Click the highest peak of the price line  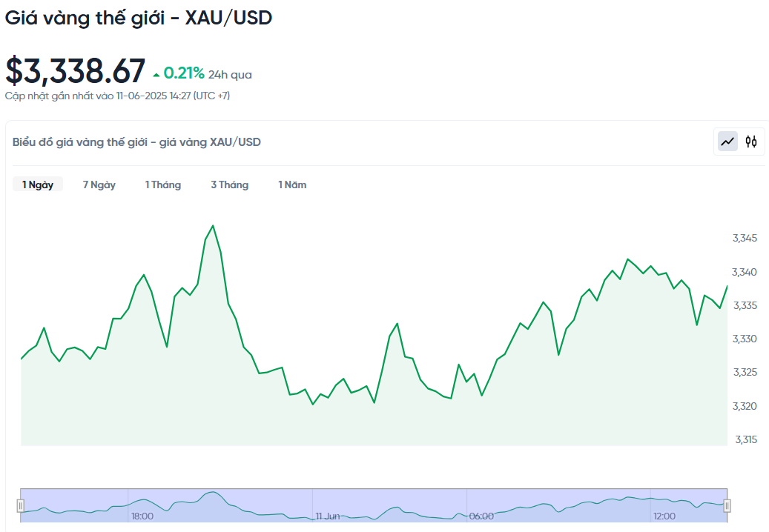(213, 226)
